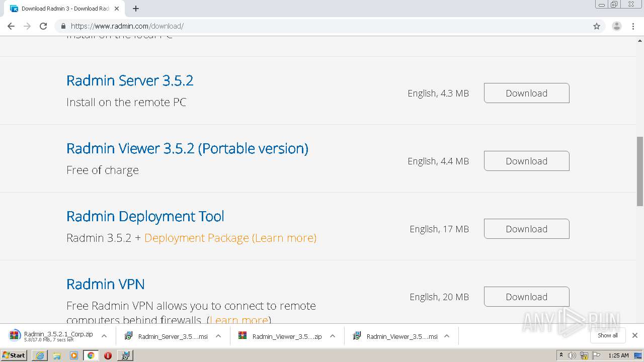Click the browser forward arrow
Image resolution: width=644 pixels, height=362 pixels.
27,26
